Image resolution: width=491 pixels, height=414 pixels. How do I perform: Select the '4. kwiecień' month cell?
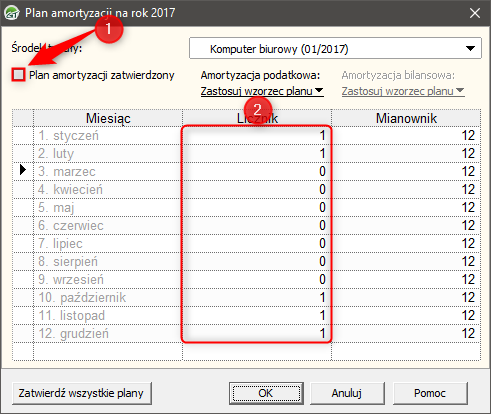pos(108,189)
